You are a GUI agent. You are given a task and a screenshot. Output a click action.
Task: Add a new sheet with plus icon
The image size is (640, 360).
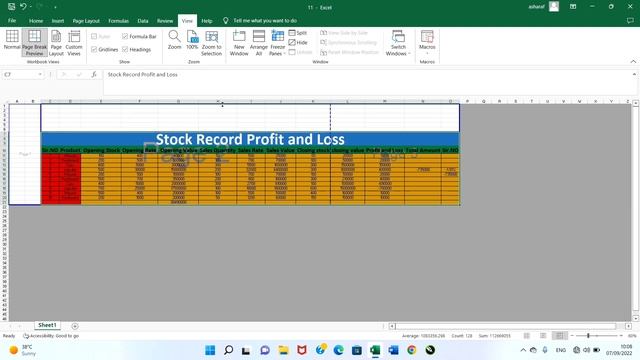pyautogui.click(x=75, y=326)
